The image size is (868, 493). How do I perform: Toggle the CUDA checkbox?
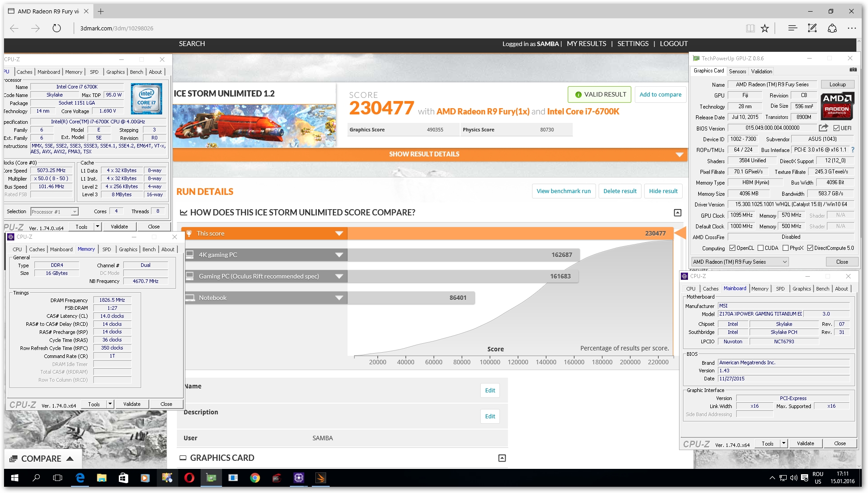click(760, 248)
